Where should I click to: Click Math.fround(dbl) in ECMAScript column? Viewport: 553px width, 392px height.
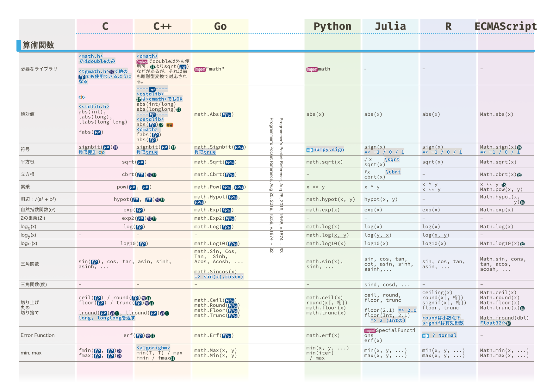pos(504,318)
